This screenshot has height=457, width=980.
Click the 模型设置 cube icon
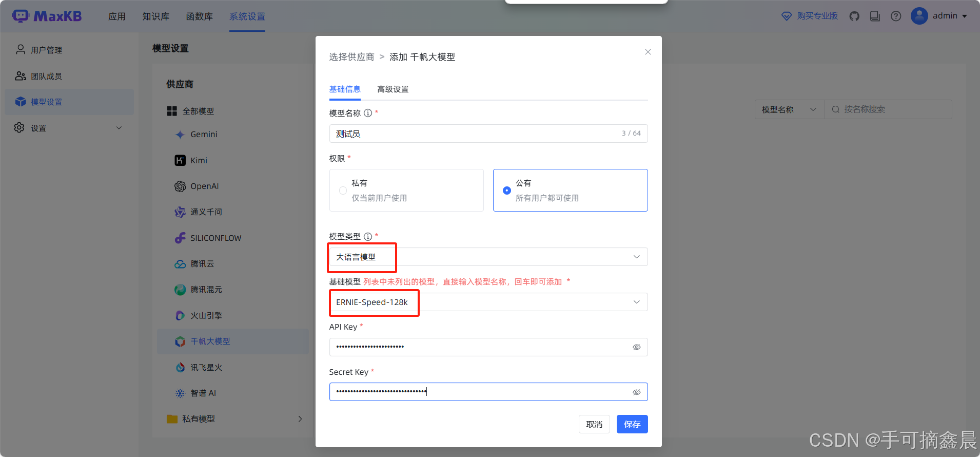21,102
